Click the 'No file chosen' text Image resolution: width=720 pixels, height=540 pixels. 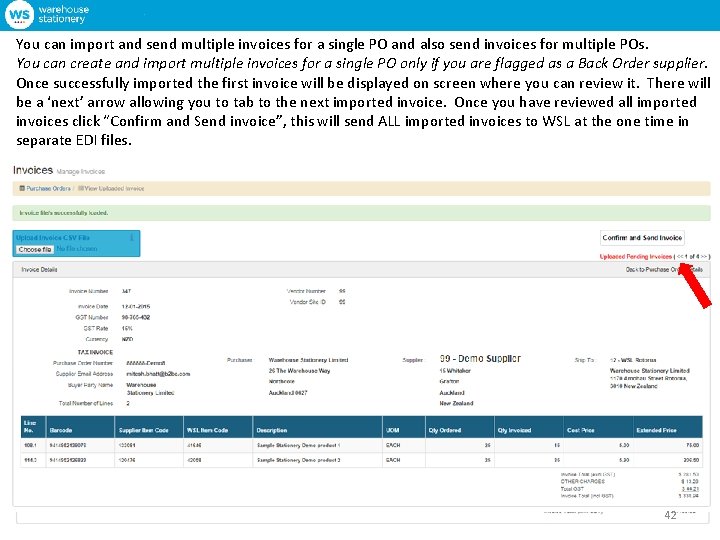(77, 248)
